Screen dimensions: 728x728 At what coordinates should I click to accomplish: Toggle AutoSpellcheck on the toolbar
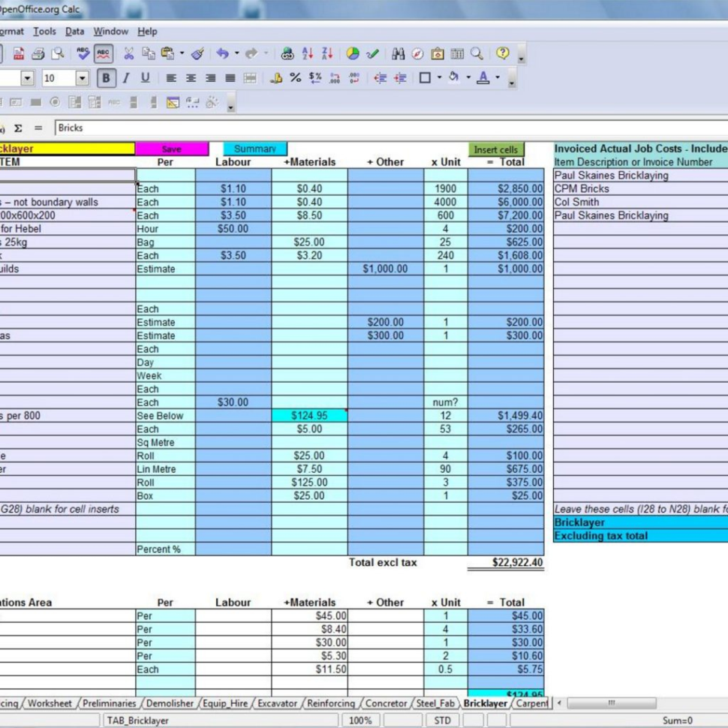click(x=103, y=53)
